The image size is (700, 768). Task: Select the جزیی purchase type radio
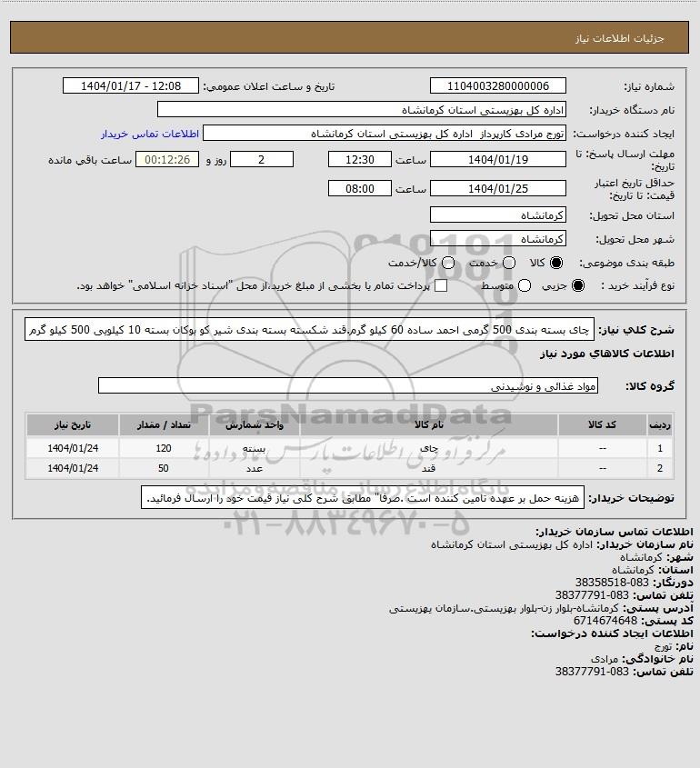pos(578,285)
